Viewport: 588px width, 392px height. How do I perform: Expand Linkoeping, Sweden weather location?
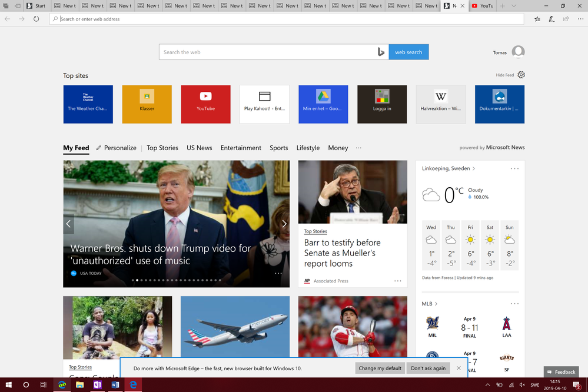coord(449,168)
